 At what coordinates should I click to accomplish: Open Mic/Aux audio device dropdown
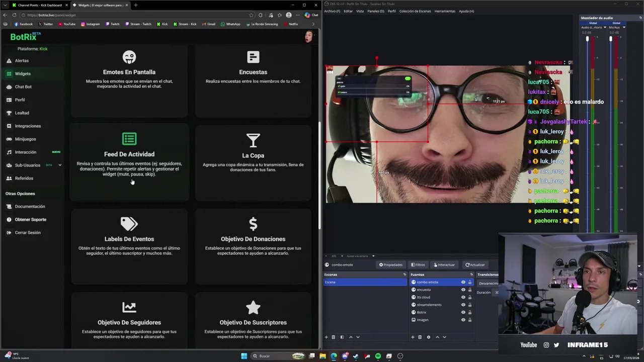pos(624,27)
